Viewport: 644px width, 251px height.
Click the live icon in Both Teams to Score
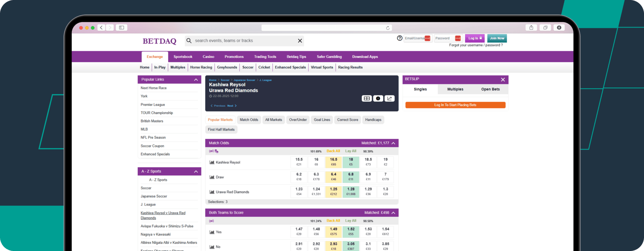(x=211, y=221)
